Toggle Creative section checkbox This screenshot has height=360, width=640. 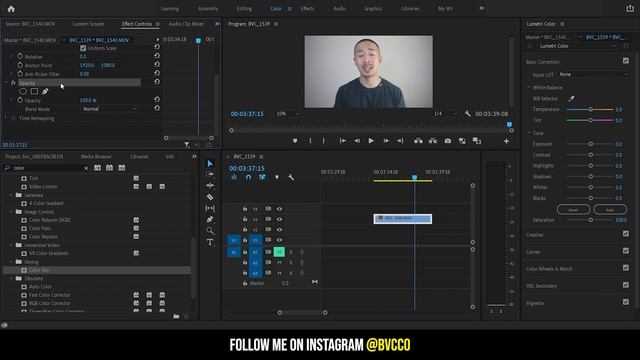pos(626,233)
